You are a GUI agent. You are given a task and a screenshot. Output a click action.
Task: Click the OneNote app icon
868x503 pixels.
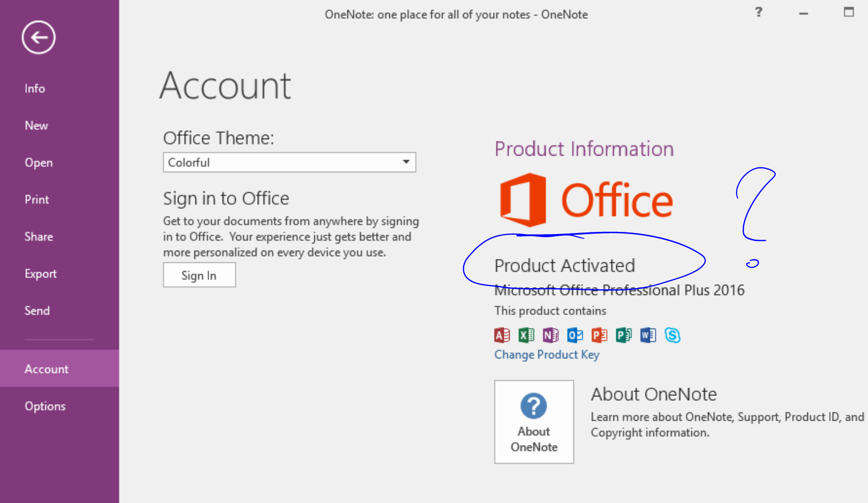551,335
